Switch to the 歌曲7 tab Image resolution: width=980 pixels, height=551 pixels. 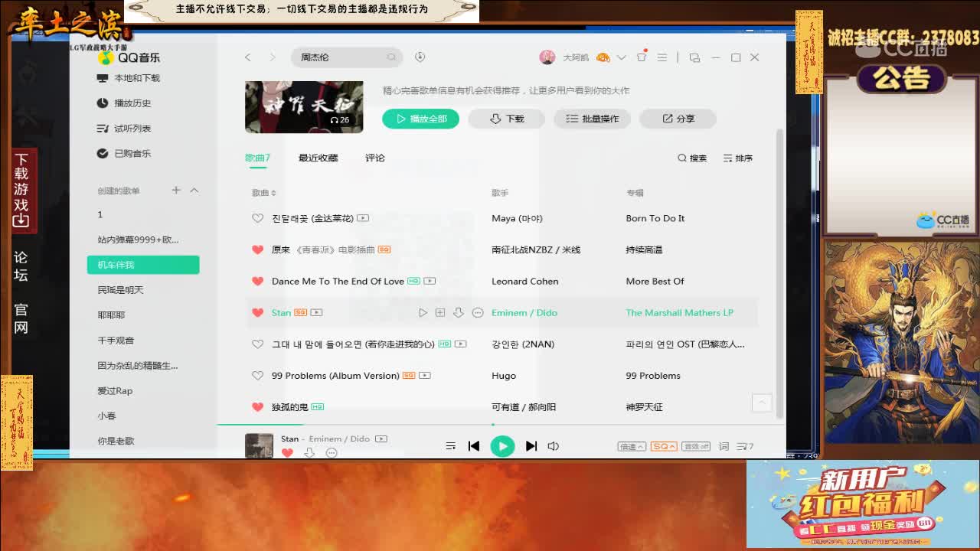[257, 158]
